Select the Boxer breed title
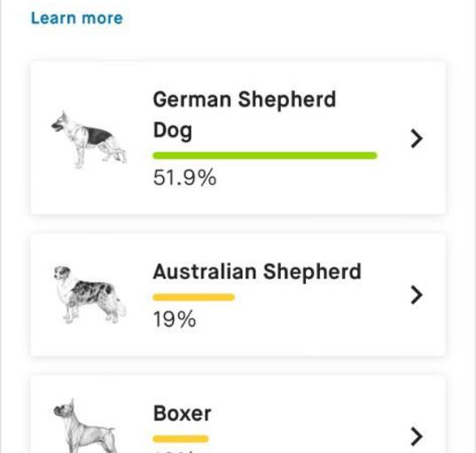Screen dimensions: 476x453 pos(182,413)
